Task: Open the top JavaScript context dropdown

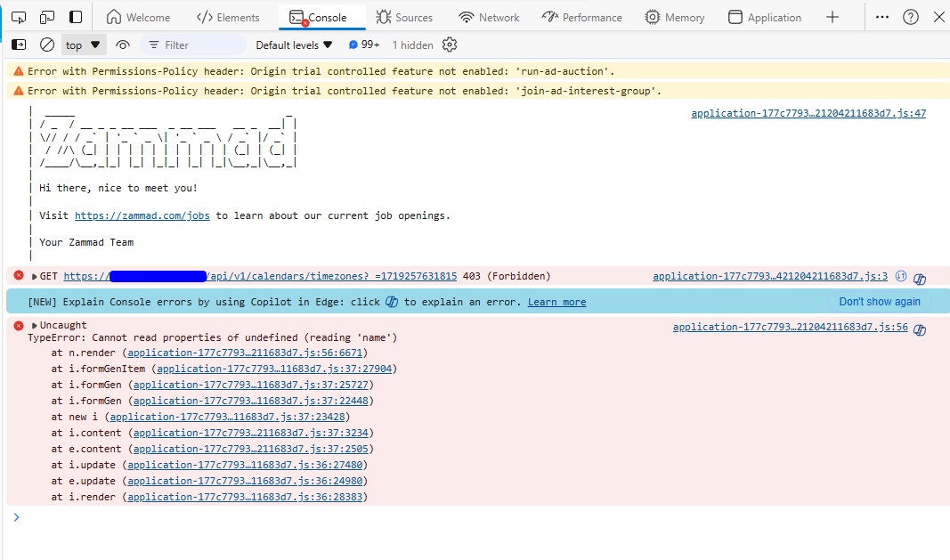Action: (83, 45)
